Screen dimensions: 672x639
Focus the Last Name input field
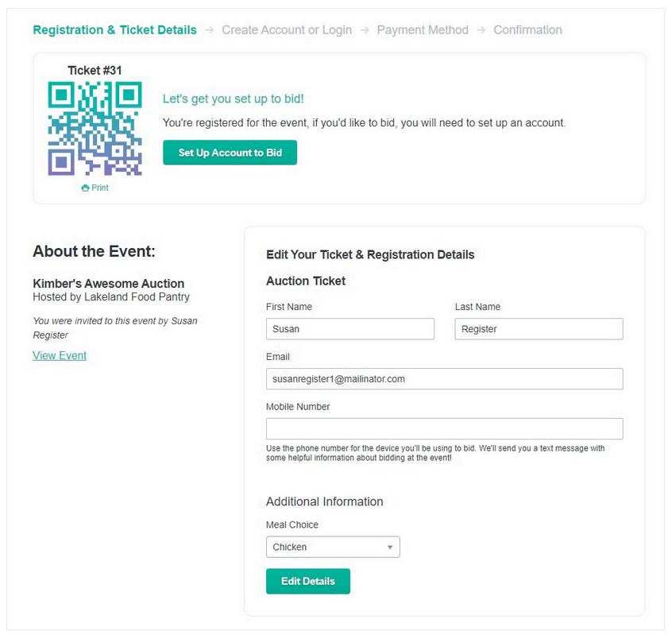coord(539,329)
